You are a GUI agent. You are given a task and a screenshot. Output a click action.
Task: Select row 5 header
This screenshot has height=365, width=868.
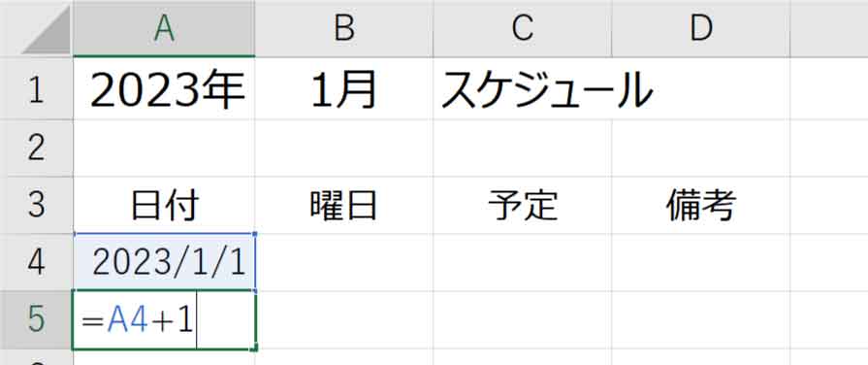click(36, 320)
